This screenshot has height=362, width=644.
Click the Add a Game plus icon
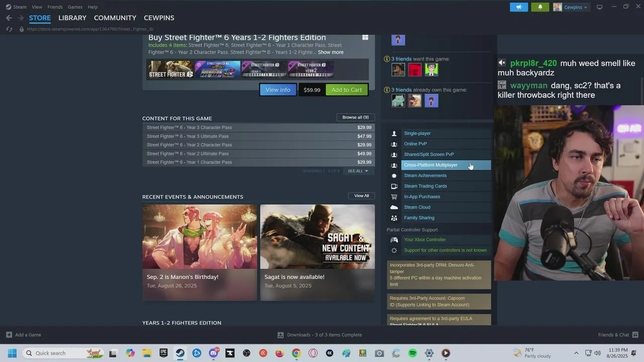click(9, 335)
